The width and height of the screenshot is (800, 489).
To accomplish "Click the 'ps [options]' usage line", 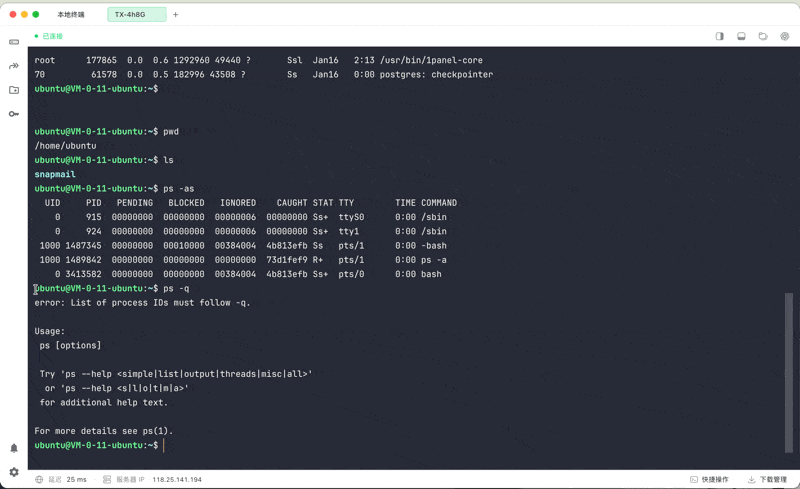I will 70,346.
